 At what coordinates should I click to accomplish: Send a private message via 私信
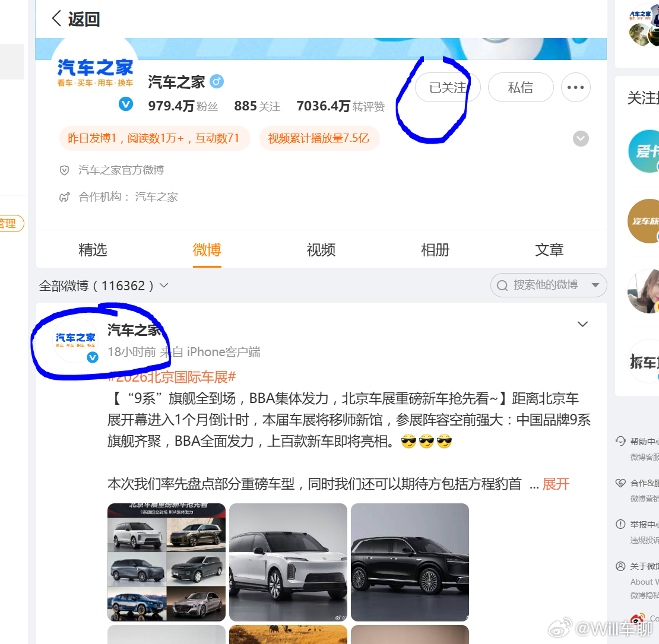coord(520,87)
